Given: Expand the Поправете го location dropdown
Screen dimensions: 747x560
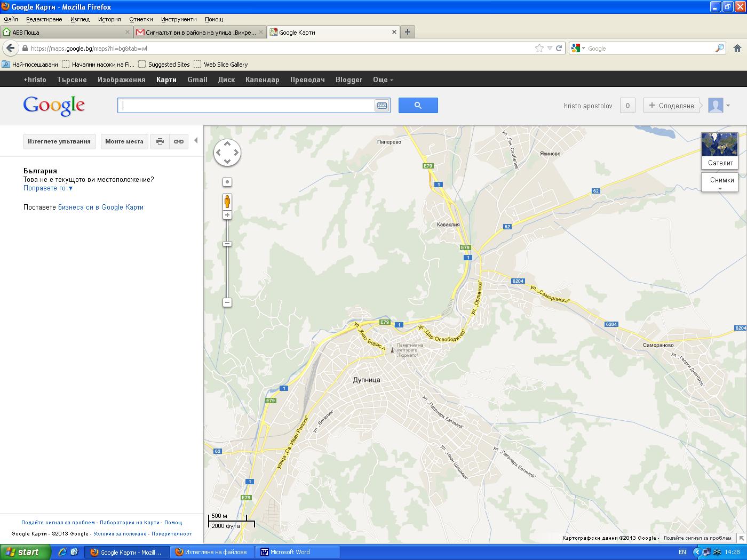Looking at the screenshot, I should [48, 188].
